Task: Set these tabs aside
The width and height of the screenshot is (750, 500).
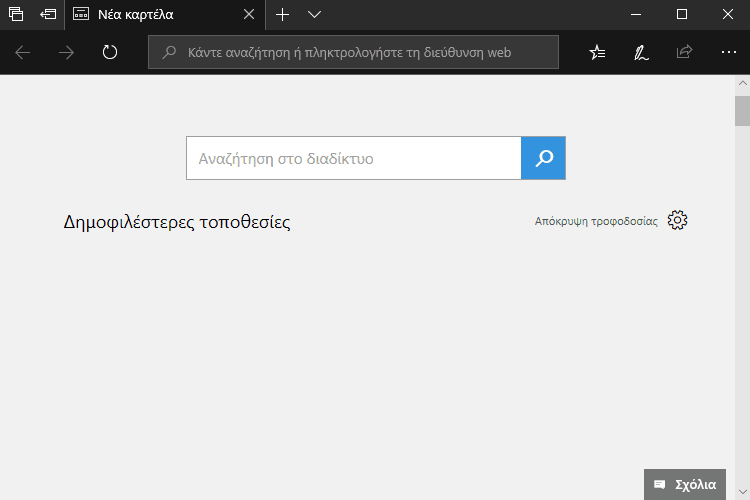Action: [48, 14]
